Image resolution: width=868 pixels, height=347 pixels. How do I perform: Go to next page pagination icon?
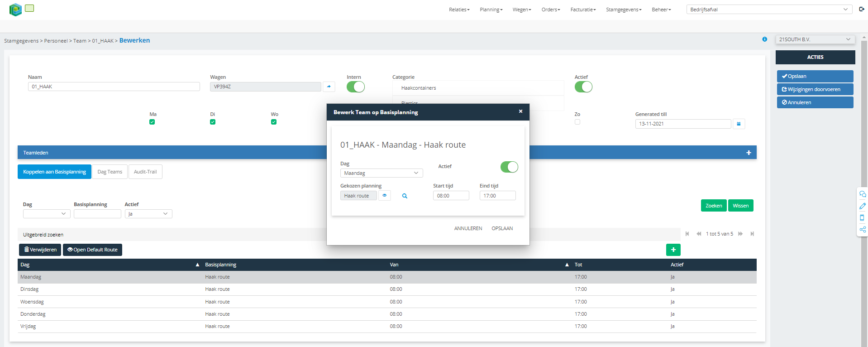point(741,234)
